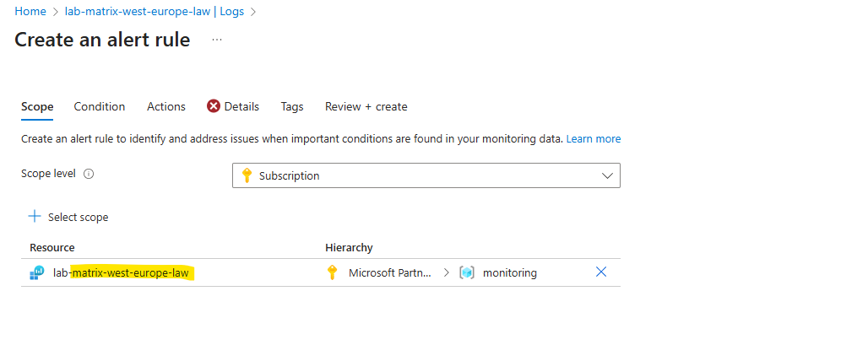Viewport: 868px width, 361px height.
Task: Click the red error icon on Details tab
Action: (x=214, y=106)
